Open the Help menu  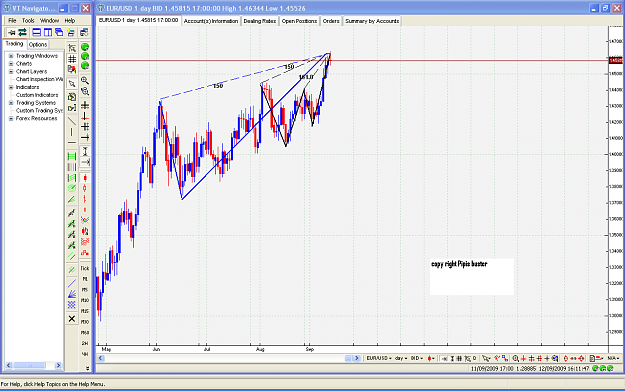70,20
